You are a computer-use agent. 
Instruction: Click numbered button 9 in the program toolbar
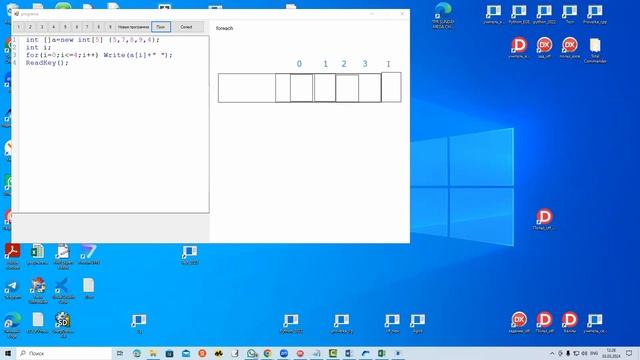click(x=110, y=27)
